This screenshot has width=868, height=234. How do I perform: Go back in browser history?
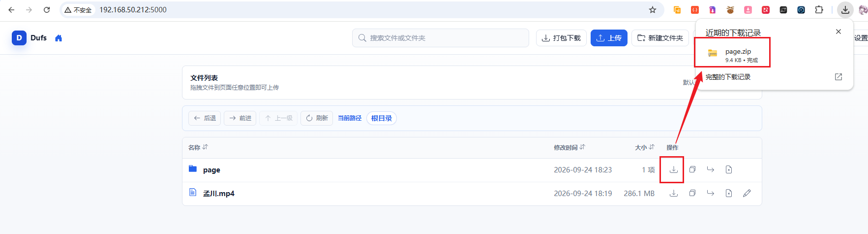coord(11,10)
